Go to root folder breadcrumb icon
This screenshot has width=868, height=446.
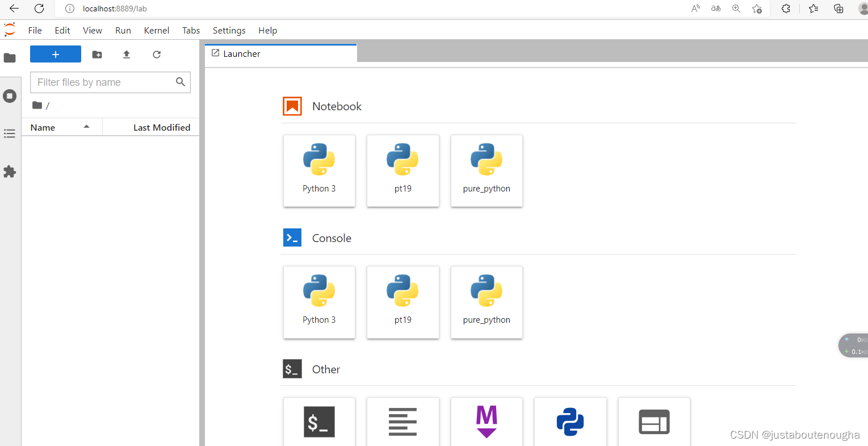click(37, 105)
